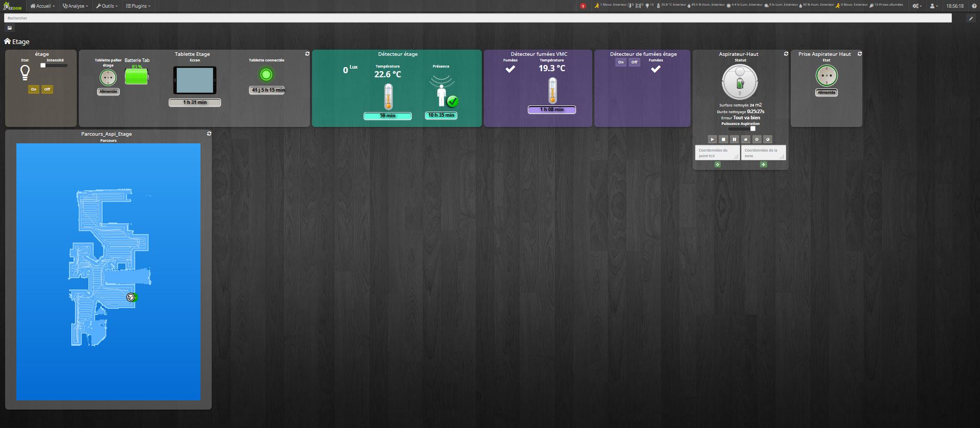Click Détecteur de fumées étage Fumées checkmark
This screenshot has width=980, height=428.
(x=656, y=69)
